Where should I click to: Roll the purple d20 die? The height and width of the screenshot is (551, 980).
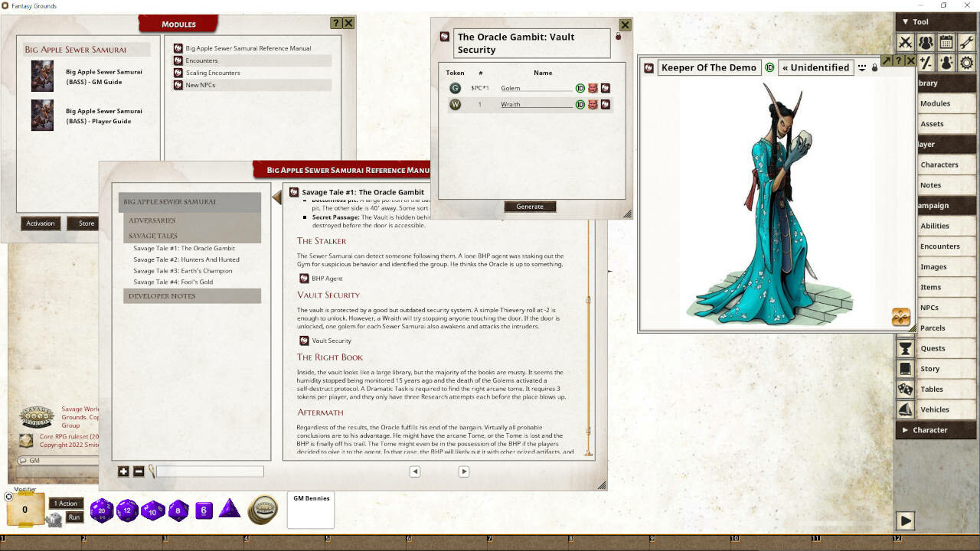tap(101, 510)
